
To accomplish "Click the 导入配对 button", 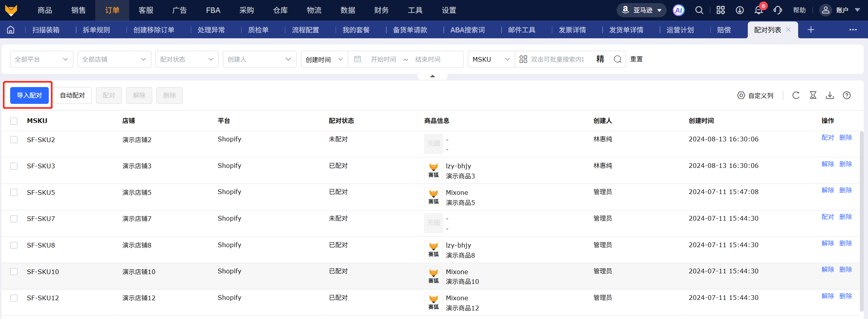I will point(29,95).
